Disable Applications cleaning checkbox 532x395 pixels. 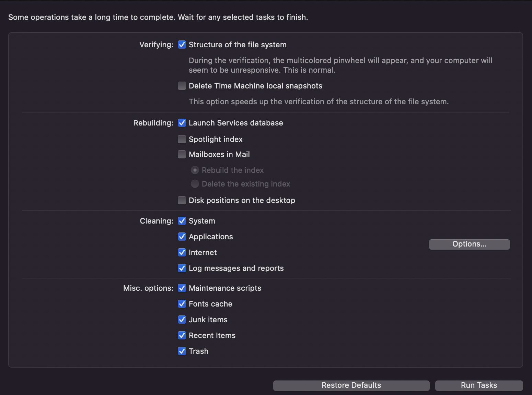point(182,237)
